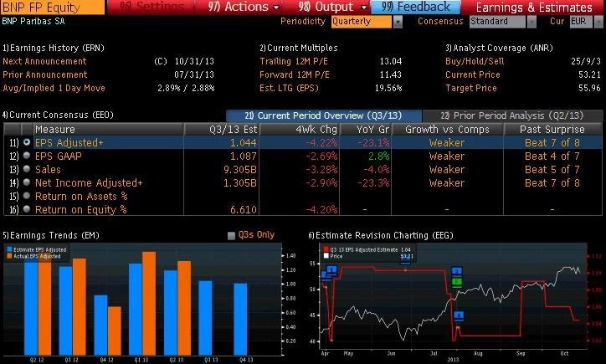
Task: Select the Sales radio button
Action: [27, 169]
